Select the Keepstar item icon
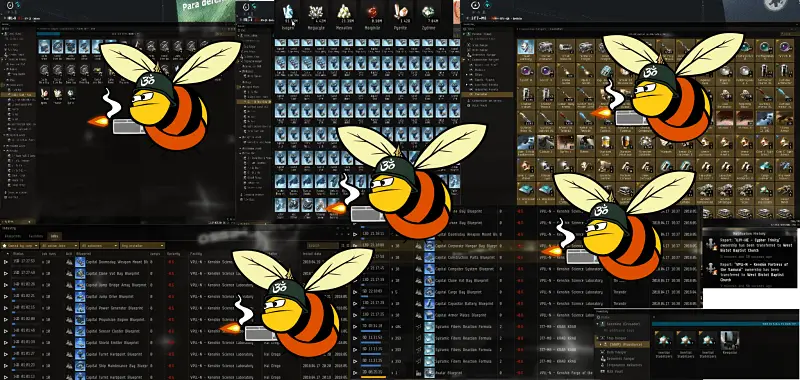Image resolution: width=800 pixels, height=380 pixels. 729,340
